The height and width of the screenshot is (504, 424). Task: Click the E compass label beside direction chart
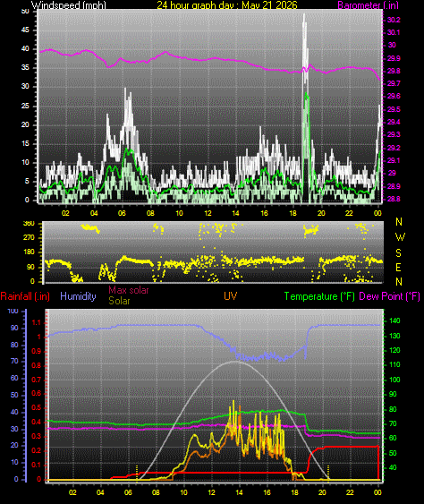pyautogui.click(x=398, y=267)
